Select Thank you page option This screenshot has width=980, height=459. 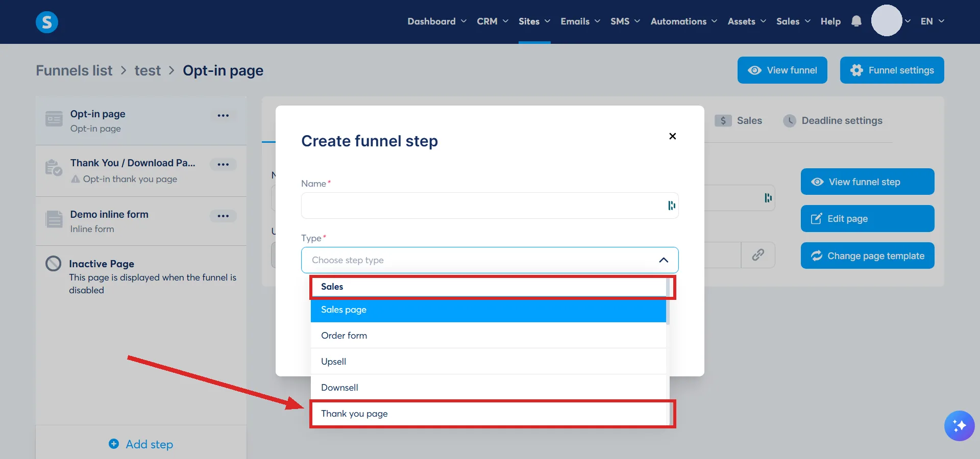coord(488,414)
